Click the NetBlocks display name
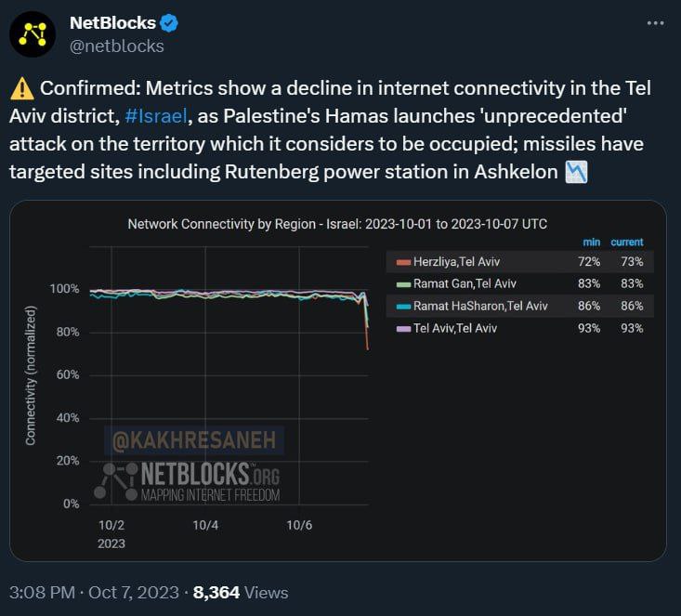681x616 pixels. click(112, 23)
